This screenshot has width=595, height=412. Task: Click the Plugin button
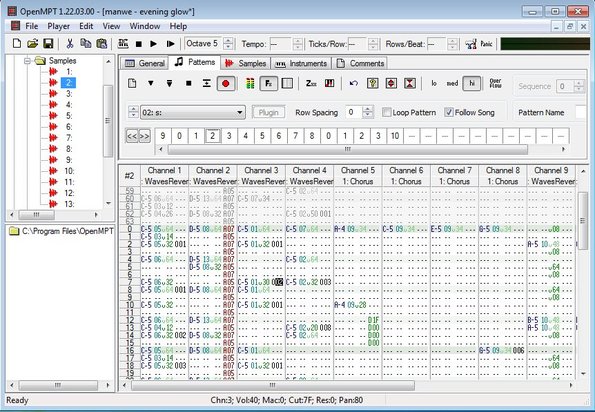[x=268, y=113]
